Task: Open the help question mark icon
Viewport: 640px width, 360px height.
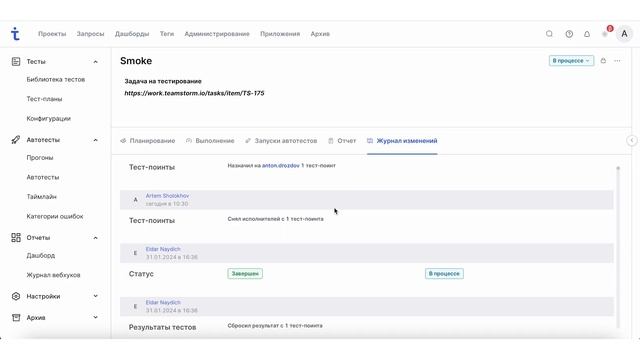Action: (569, 34)
